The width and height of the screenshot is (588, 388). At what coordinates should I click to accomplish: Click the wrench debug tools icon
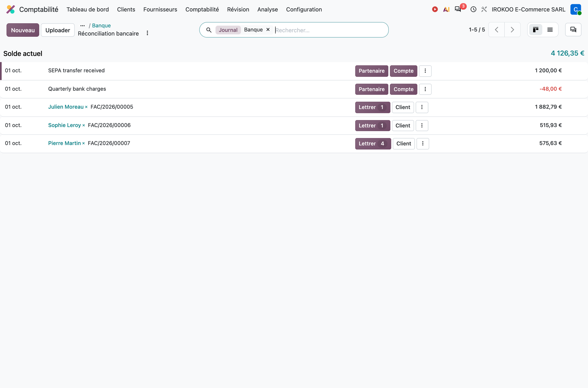[x=484, y=9]
